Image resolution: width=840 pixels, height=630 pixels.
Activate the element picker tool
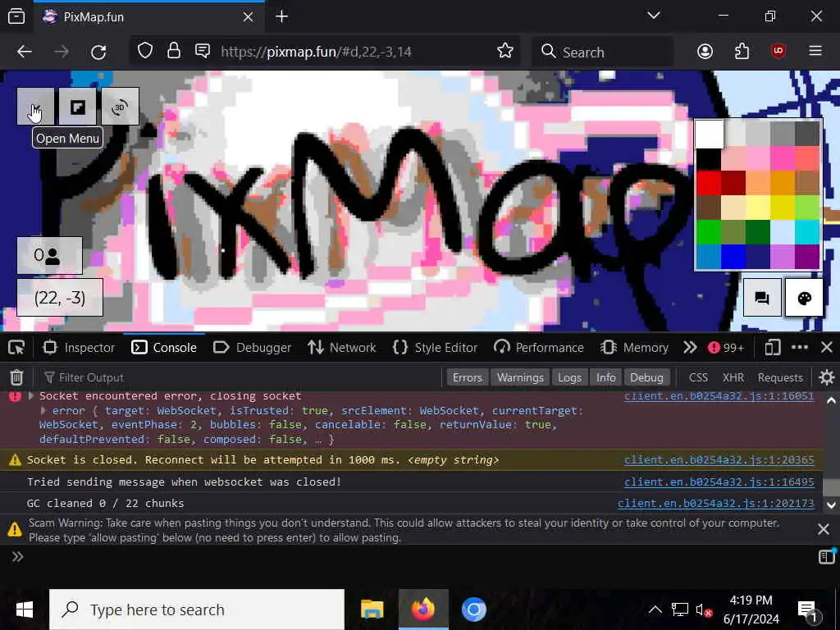(x=16, y=348)
